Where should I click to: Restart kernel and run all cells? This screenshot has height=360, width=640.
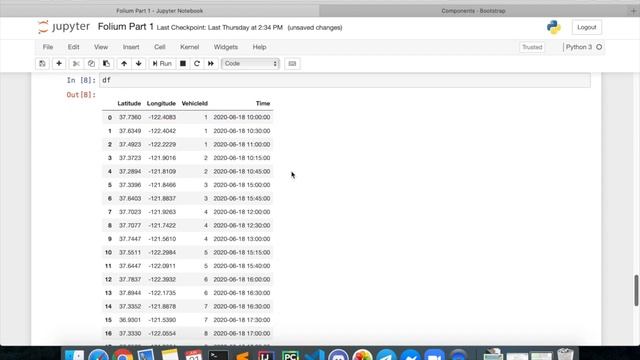(x=211, y=64)
